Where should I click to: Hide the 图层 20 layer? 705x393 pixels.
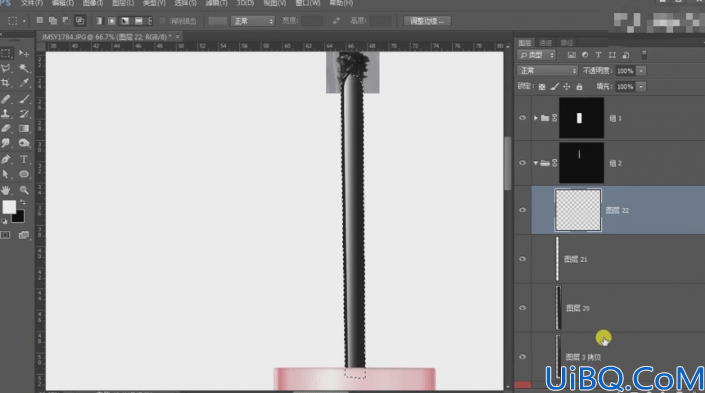pyautogui.click(x=522, y=308)
